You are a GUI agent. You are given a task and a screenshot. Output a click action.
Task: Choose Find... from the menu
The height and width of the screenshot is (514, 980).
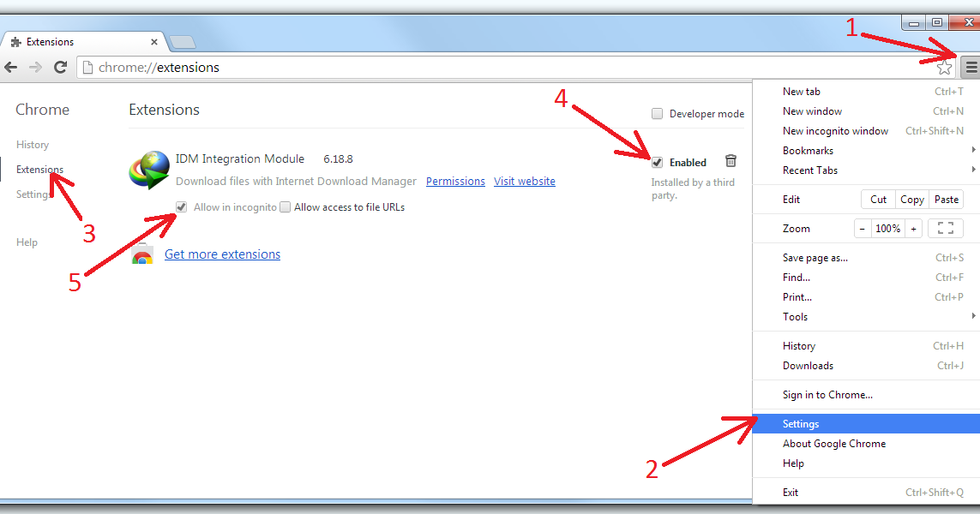[x=866, y=278]
